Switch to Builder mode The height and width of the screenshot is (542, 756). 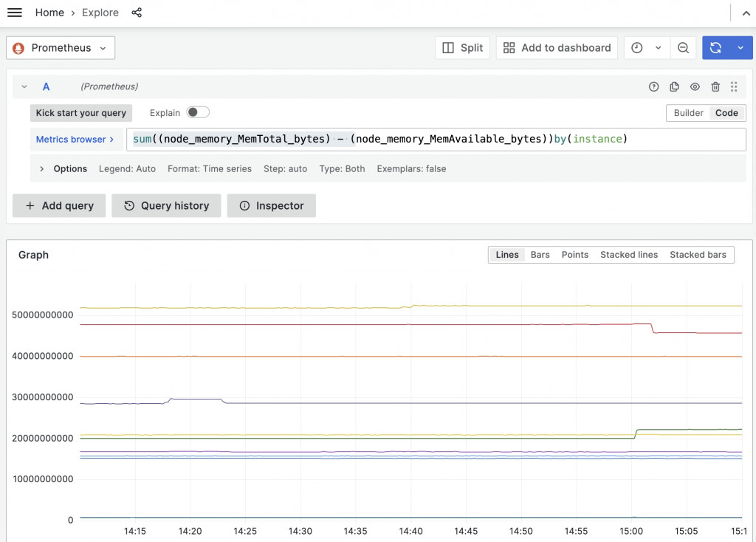tap(688, 113)
